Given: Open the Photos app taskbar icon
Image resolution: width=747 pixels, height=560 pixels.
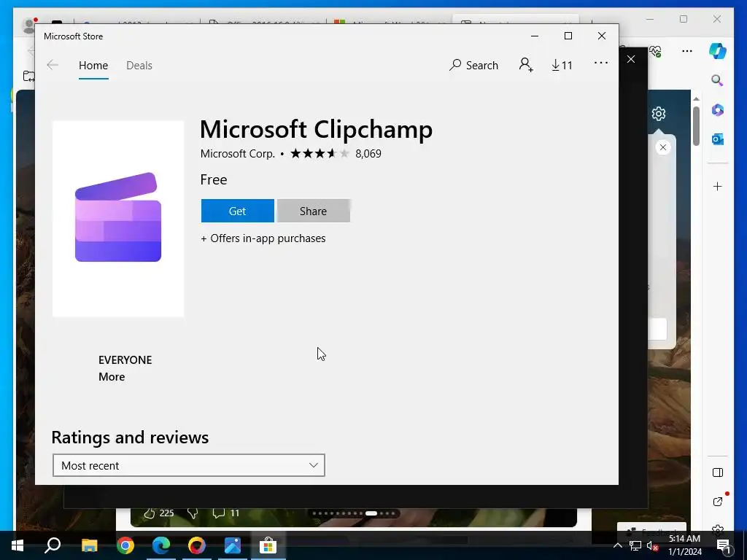Looking at the screenshot, I should tap(233, 545).
